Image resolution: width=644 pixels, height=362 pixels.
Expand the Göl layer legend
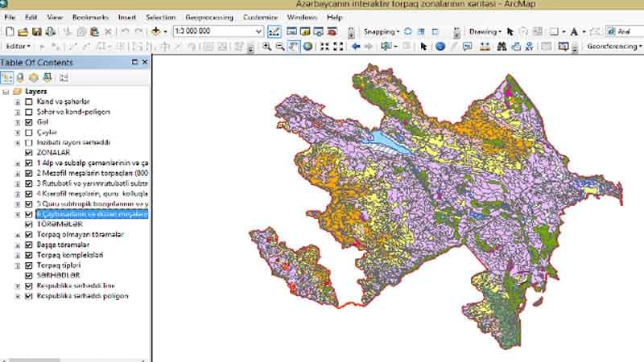tap(18, 122)
